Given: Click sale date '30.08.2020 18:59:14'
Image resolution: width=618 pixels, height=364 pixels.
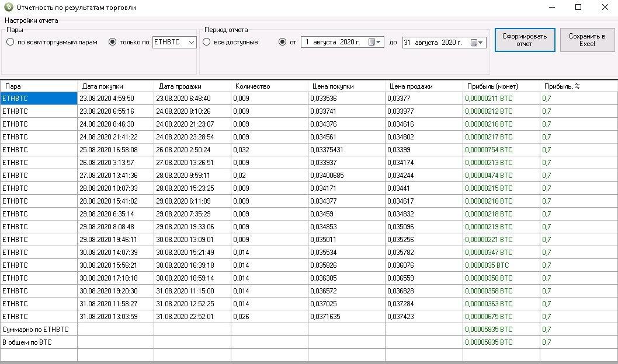Looking at the screenshot, I should coord(192,278).
